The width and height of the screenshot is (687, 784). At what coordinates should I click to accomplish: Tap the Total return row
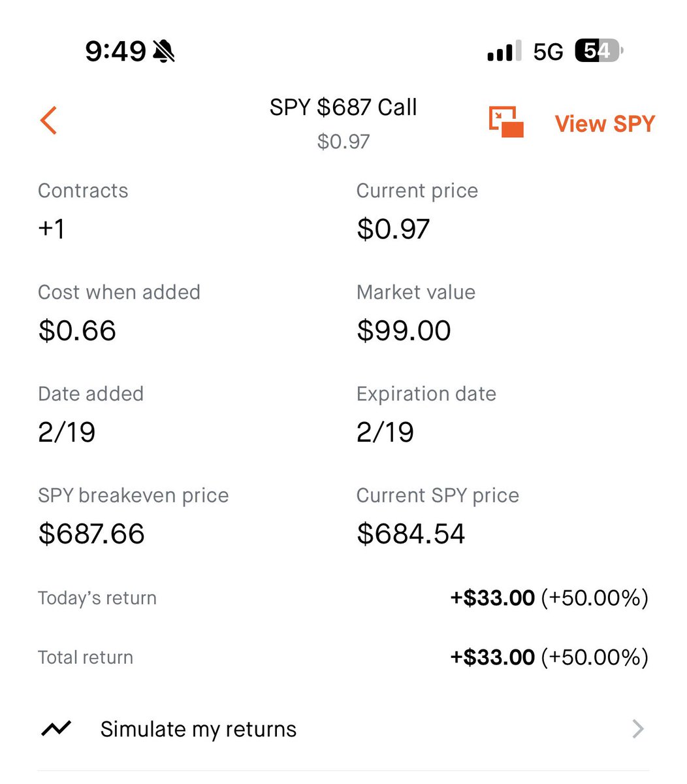(343, 657)
